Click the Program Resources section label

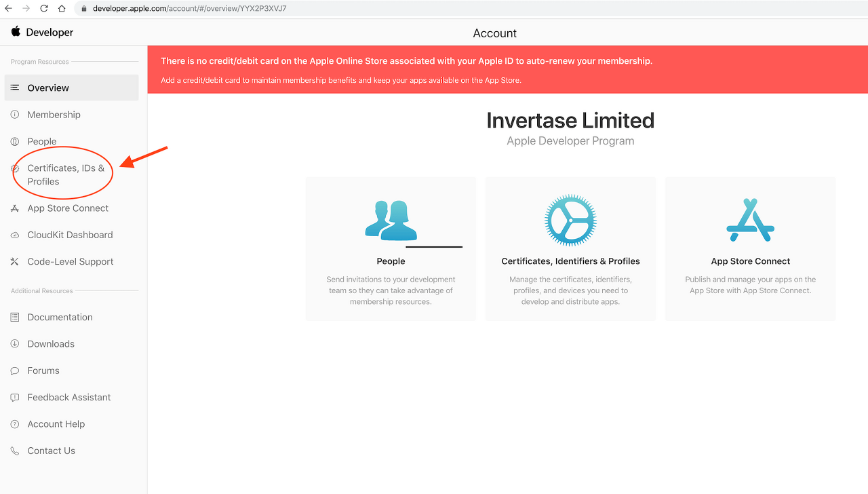[40, 62]
